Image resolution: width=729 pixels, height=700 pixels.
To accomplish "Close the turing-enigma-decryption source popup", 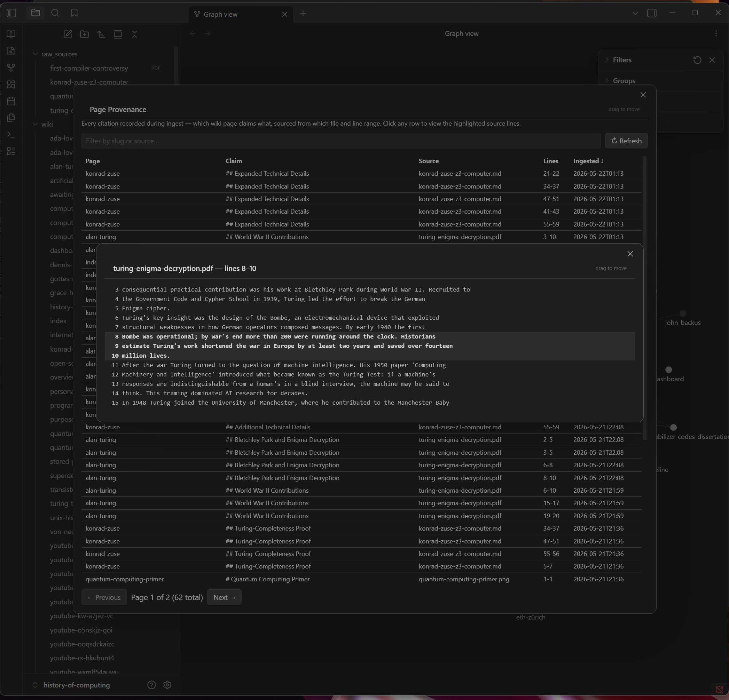I will coord(630,254).
